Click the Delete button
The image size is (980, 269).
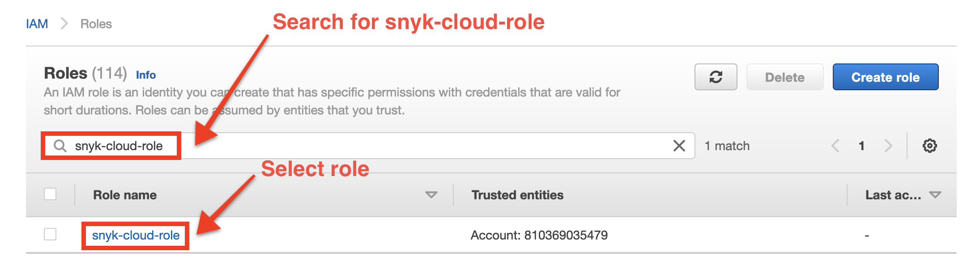pos(784,77)
